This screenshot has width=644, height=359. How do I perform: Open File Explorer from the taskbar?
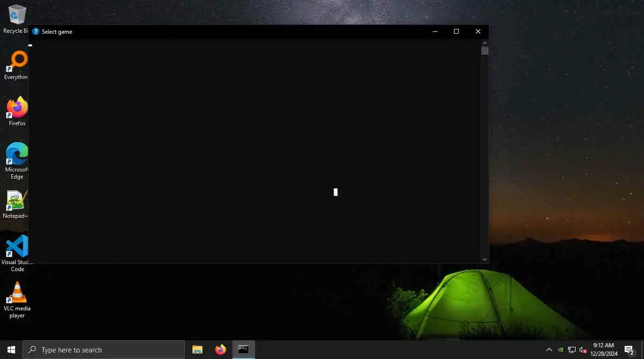pyautogui.click(x=198, y=350)
